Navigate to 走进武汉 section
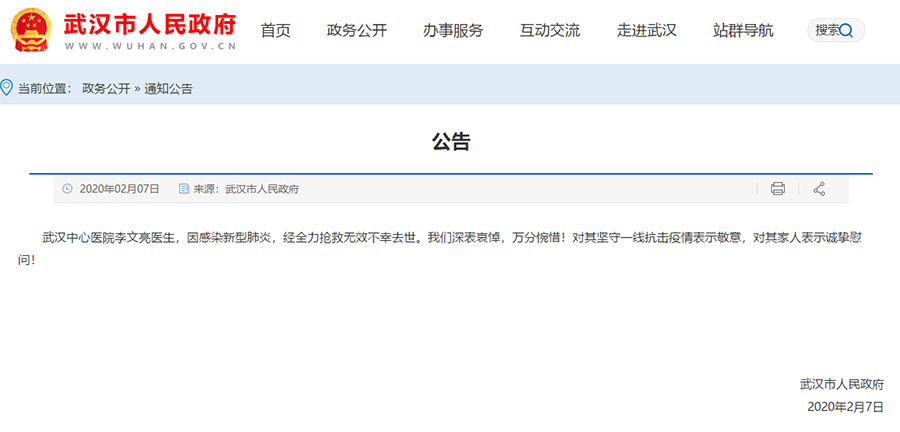900x432 pixels. [646, 30]
